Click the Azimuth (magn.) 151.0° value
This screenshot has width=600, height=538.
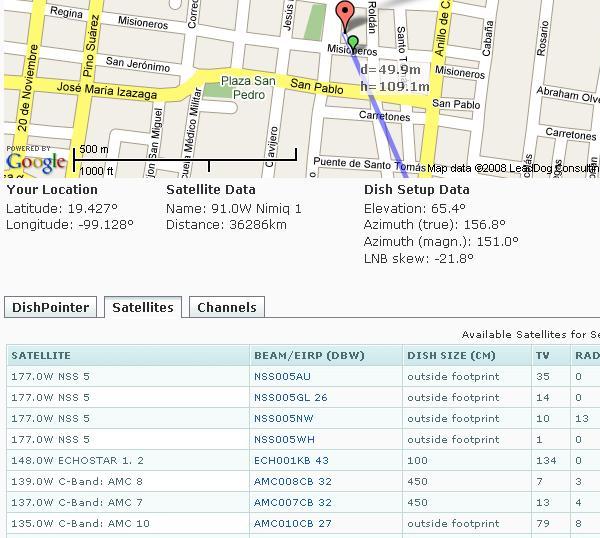point(441,242)
